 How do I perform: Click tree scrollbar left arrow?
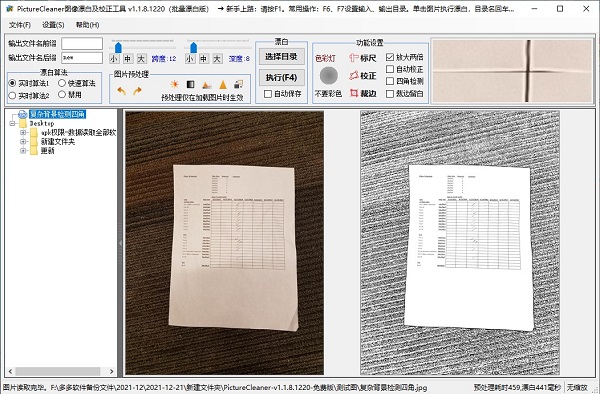[x=10, y=371]
